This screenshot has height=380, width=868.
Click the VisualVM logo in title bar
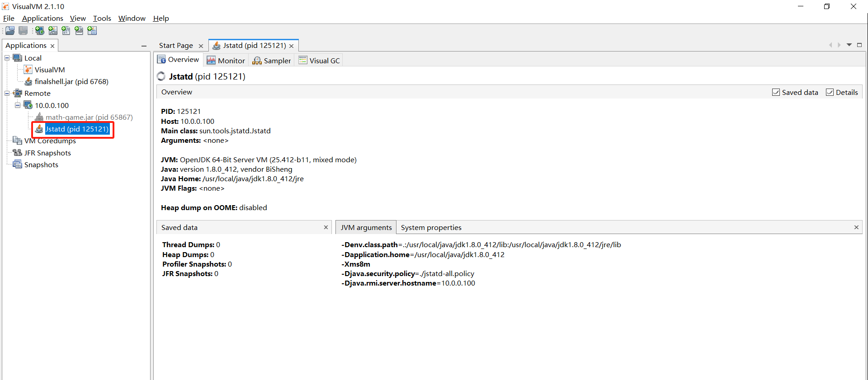click(5, 6)
